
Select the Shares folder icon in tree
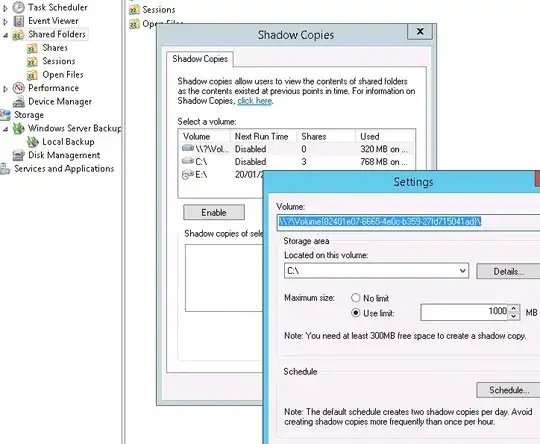click(32, 48)
